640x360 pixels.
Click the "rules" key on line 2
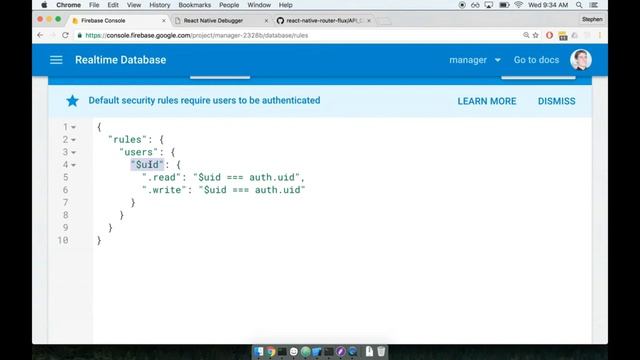click(x=127, y=140)
